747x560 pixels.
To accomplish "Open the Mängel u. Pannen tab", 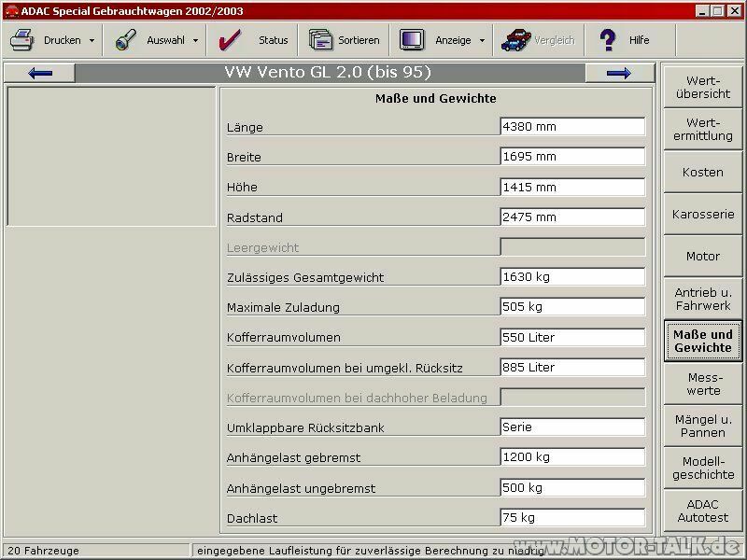I will [703, 426].
